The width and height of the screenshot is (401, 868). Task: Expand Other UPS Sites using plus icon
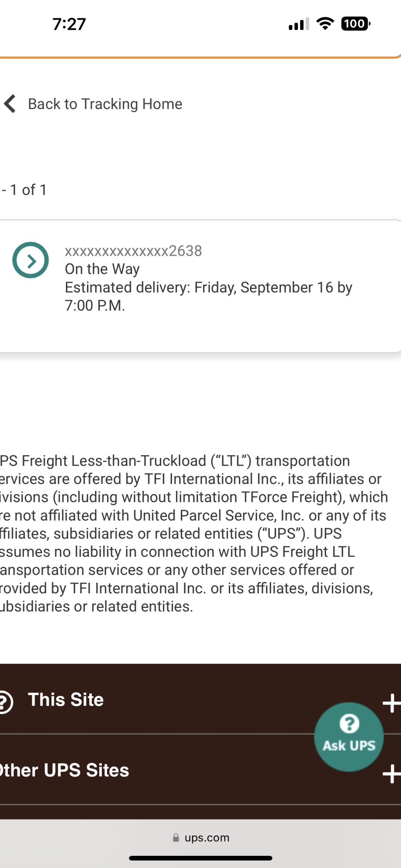click(x=391, y=774)
